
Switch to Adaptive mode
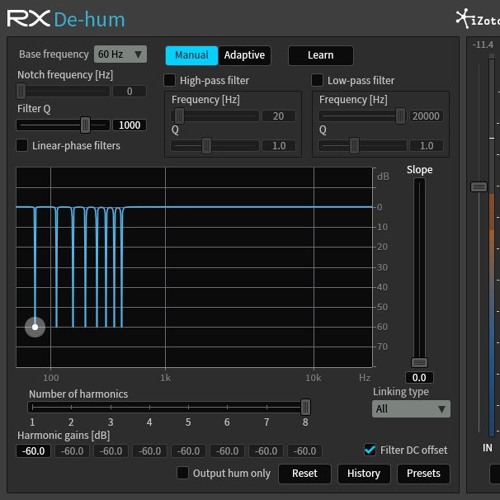[244, 55]
